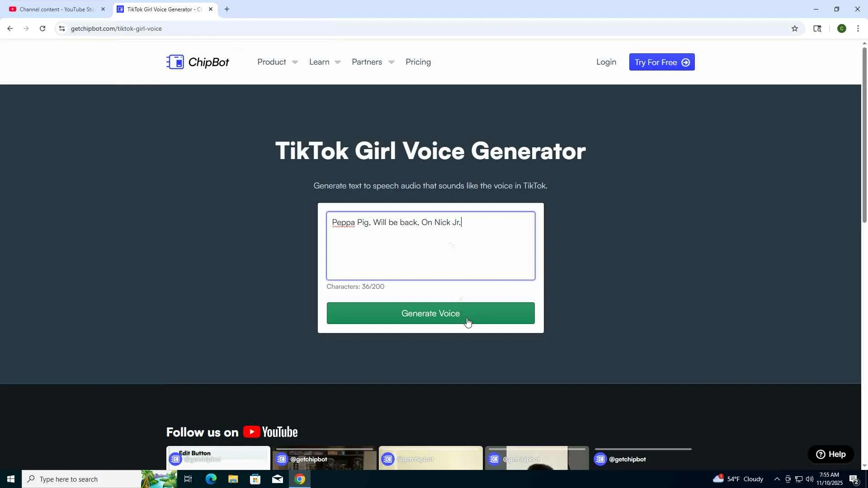Viewport: 868px width, 488px height.
Task: Click the ChipBot logo icon
Action: (x=175, y=62)
